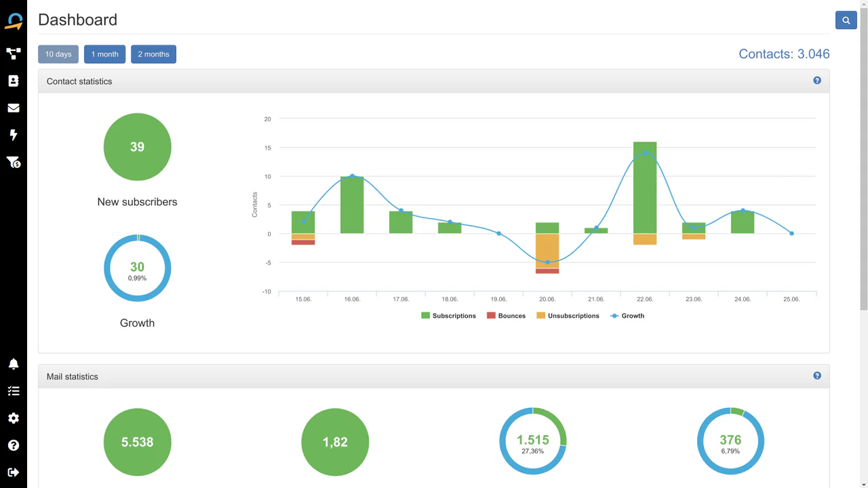868x488 pixels.
Task: Click the logout icon in sidebar
Action: click(14, 472)
